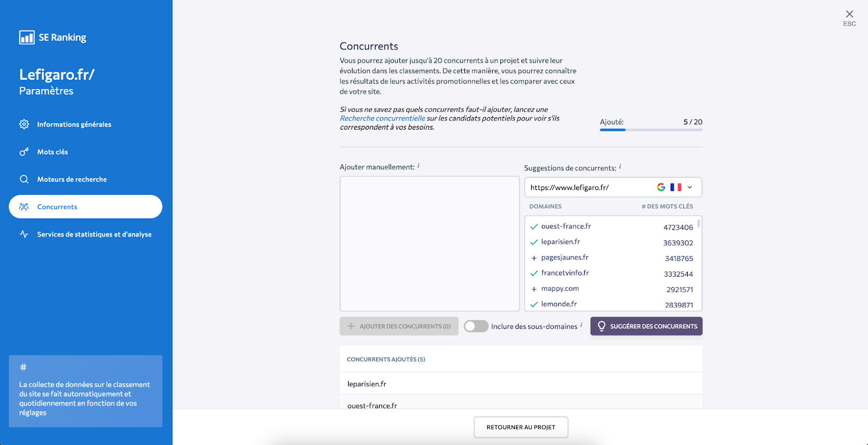Click Domaines column header

tap(545, 207)
